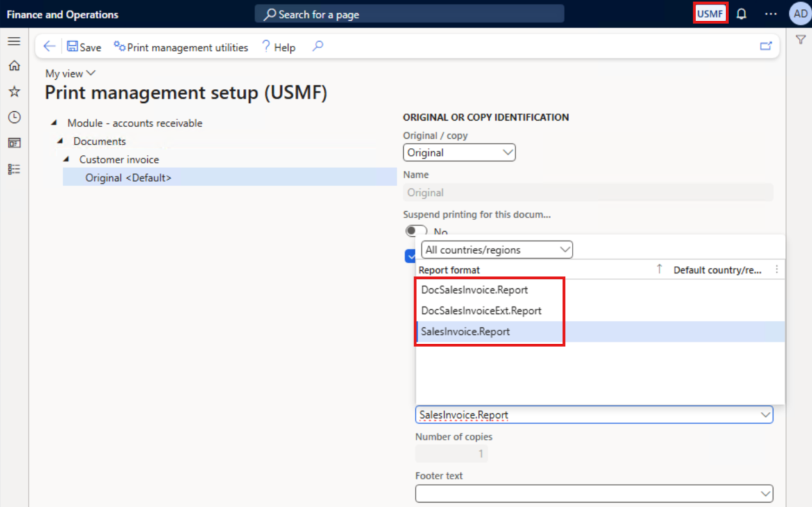812x507 pixels.
Task: Open the Original / copy dropdown
Action: coord(459,153)
